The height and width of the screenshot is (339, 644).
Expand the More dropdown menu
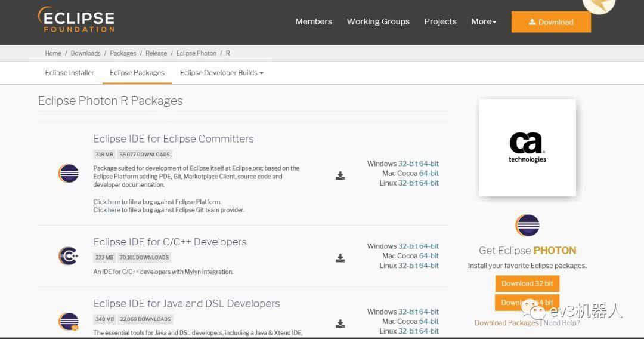(484, 21)
